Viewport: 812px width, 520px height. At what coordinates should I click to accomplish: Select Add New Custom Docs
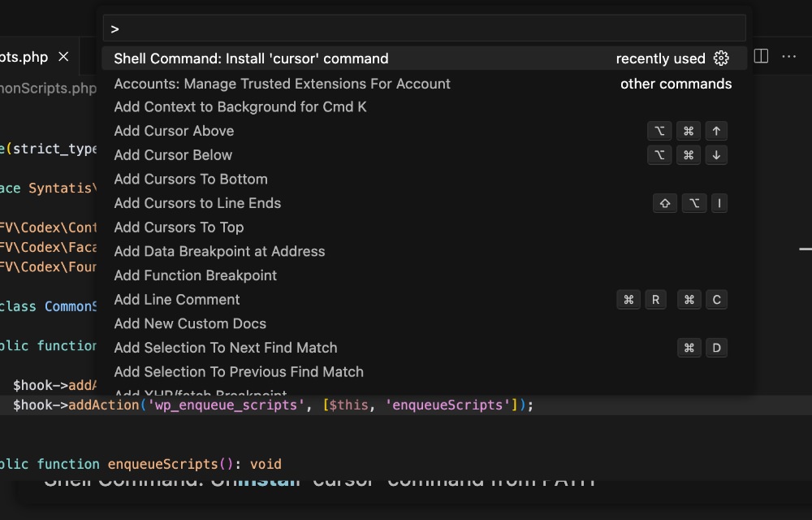[x=424, y=323]
